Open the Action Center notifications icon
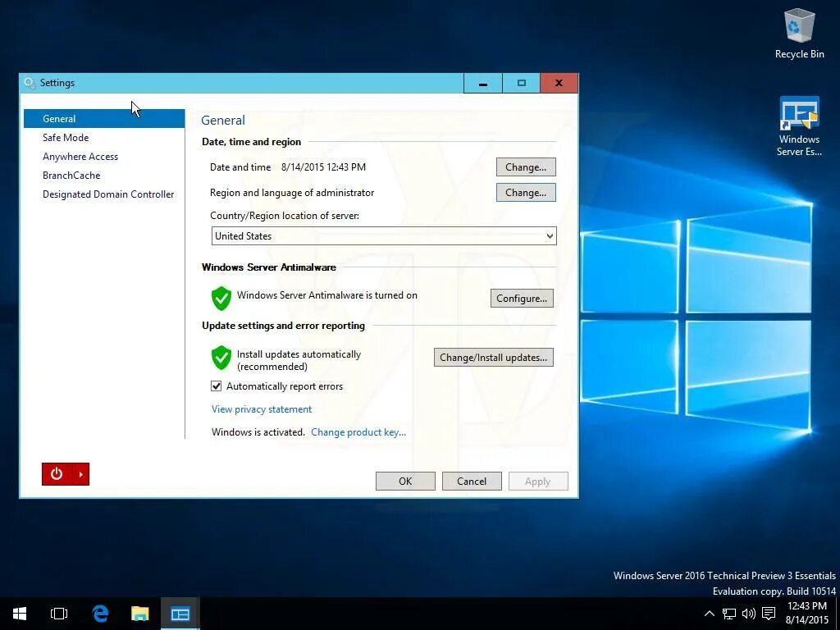The height and width of the screenshot is (630, 840). coord(769,614)
